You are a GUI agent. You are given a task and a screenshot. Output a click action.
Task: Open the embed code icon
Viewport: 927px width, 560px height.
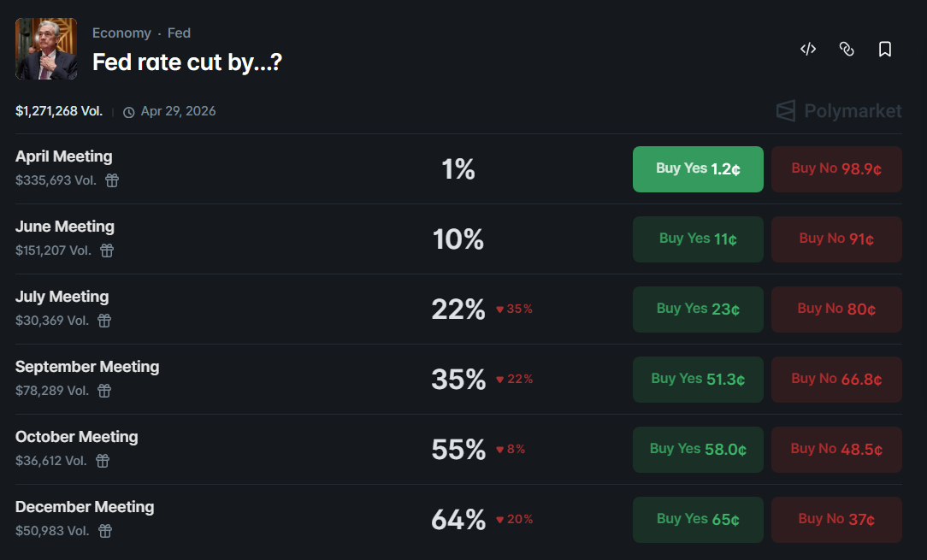pyautogui.click(x=807, y=49)
